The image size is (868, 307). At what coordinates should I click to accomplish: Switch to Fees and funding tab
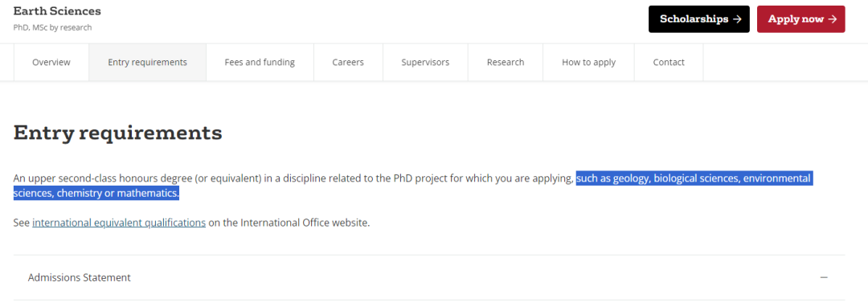coord(260,62)
